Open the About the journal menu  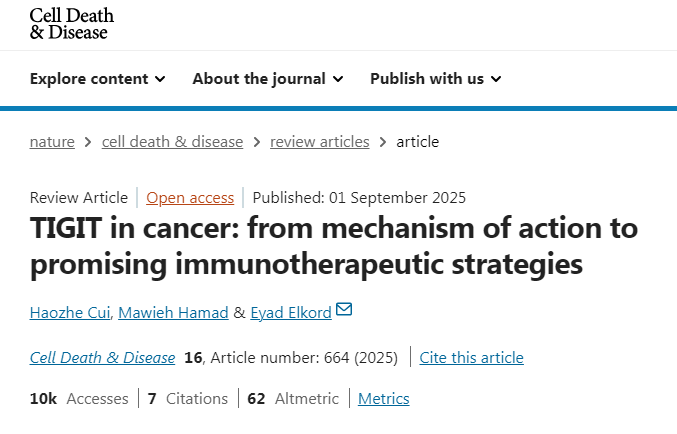pos(259,79)
